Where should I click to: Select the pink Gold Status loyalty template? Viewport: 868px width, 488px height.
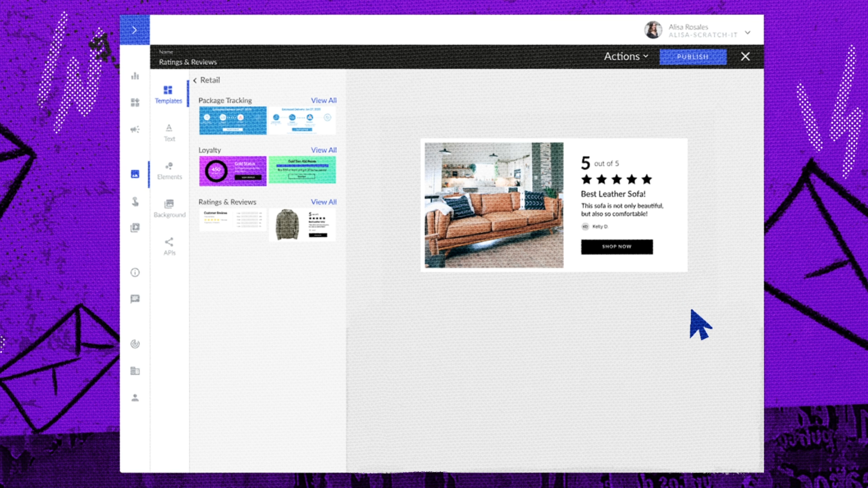(x=233, y=171)
